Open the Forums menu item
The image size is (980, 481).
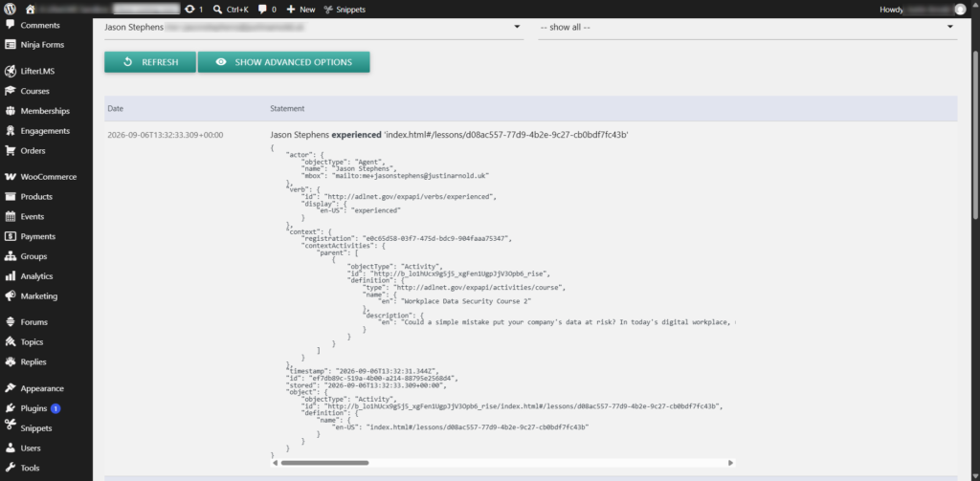(x=33, y=322)
